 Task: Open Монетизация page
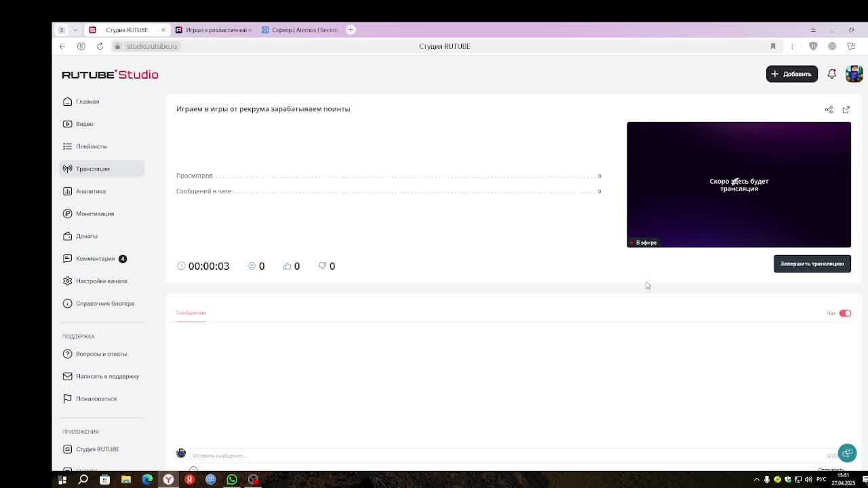102,213
